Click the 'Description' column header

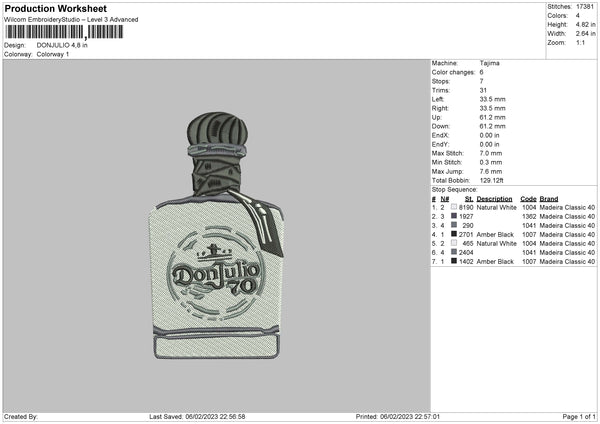tap(494, 199)
